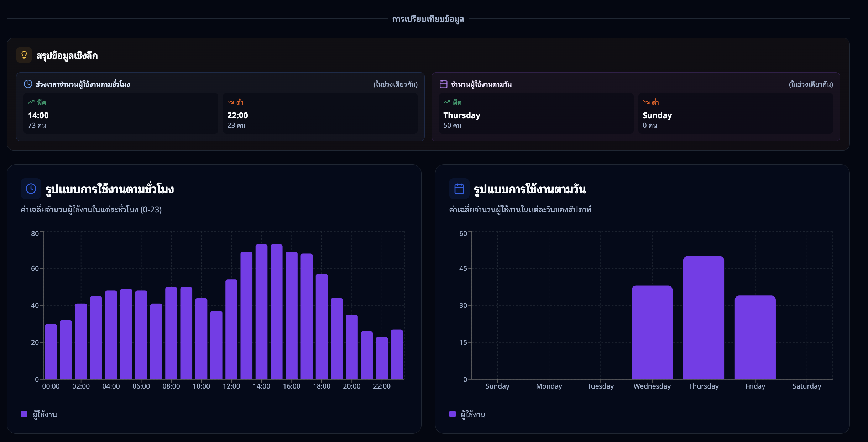
Task: Click the purple legend swatch under daily chart
Action: click(x=453, y=414)
